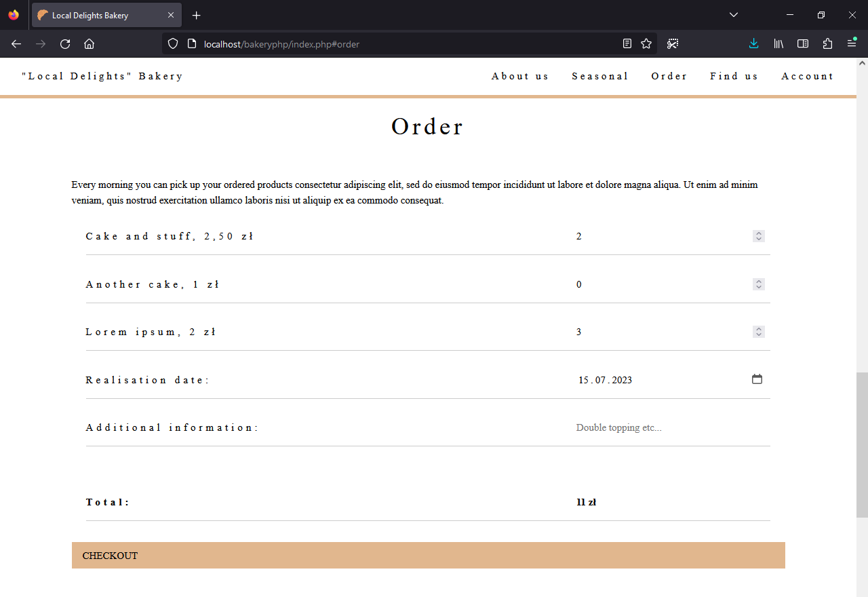Bookmark this page with the star
Viewport: 868px width, 597px height.
(646, 44)
